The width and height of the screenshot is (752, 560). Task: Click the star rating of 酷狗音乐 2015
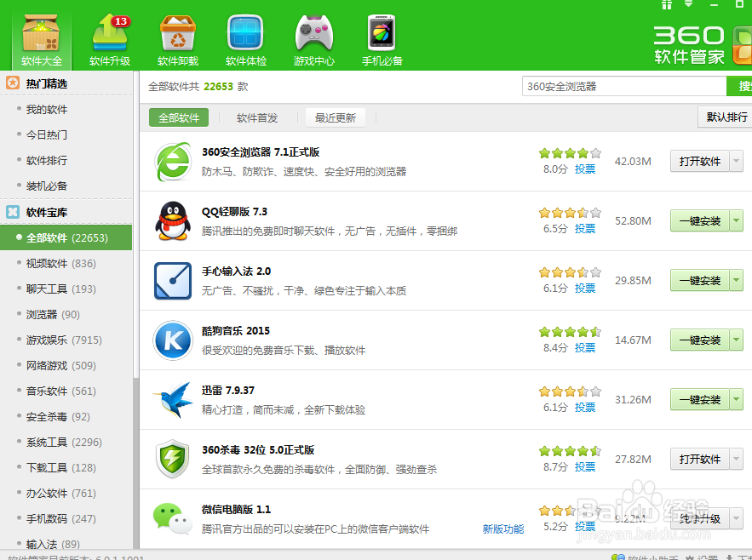click(570, 332)
